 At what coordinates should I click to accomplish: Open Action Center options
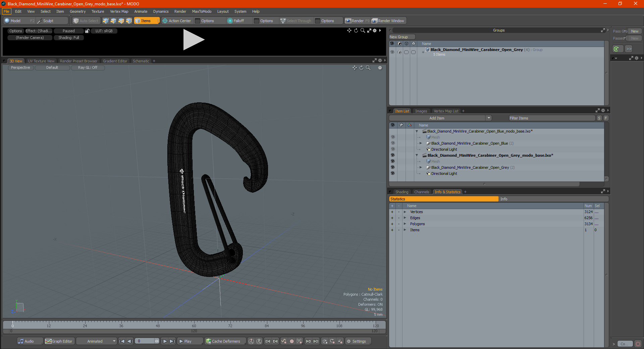coord(177,21)
